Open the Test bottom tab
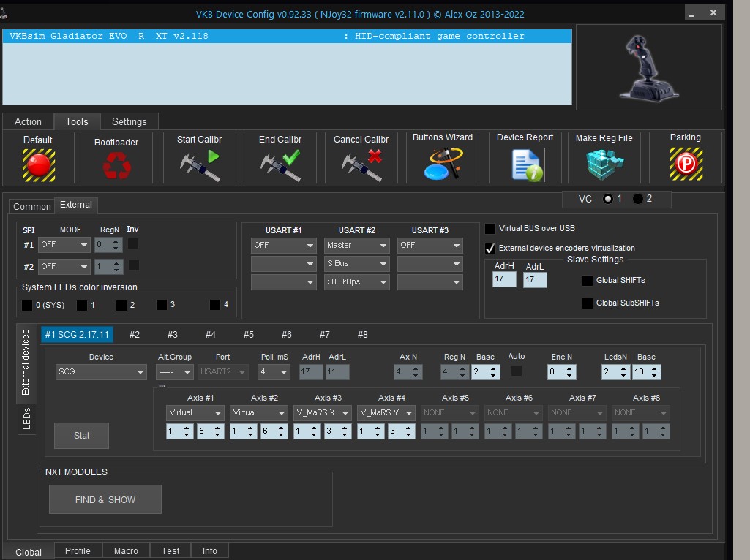The height and width of the screenshot is (560, 750). (170, 551)
